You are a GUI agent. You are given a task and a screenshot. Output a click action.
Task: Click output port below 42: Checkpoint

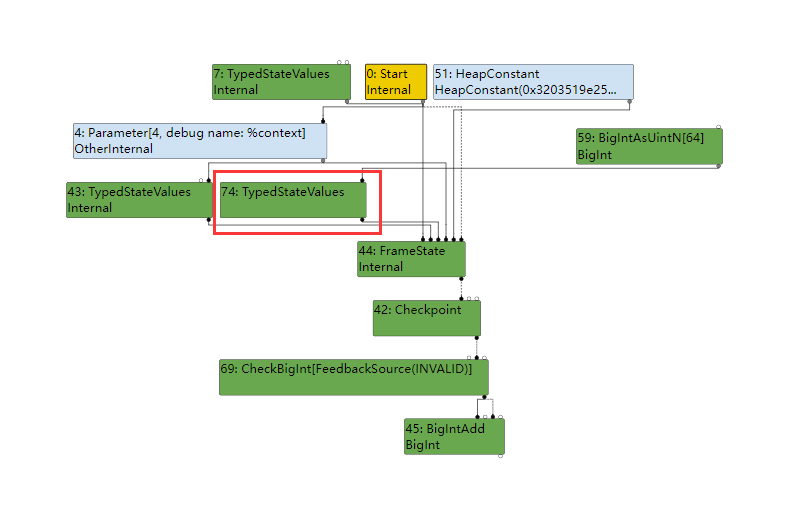coord(477,337)
